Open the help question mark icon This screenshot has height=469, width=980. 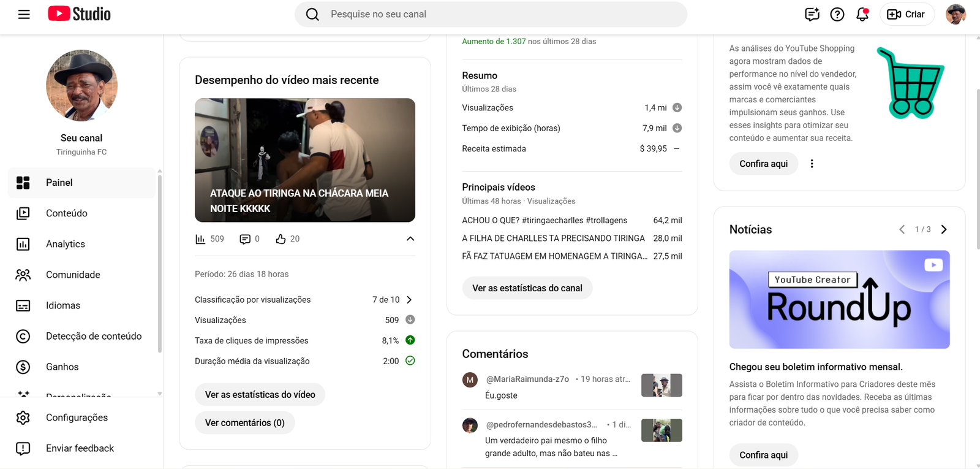point(837,14)
